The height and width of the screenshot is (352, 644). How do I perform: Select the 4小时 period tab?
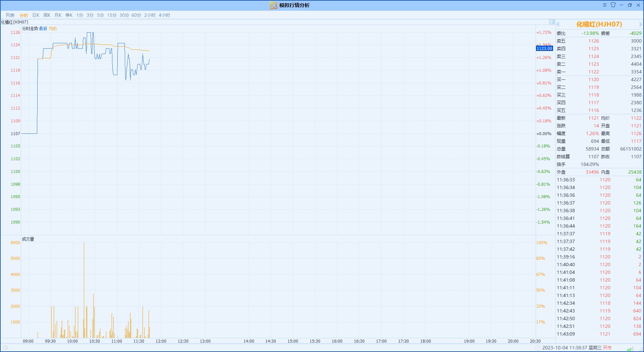(164, 15)
